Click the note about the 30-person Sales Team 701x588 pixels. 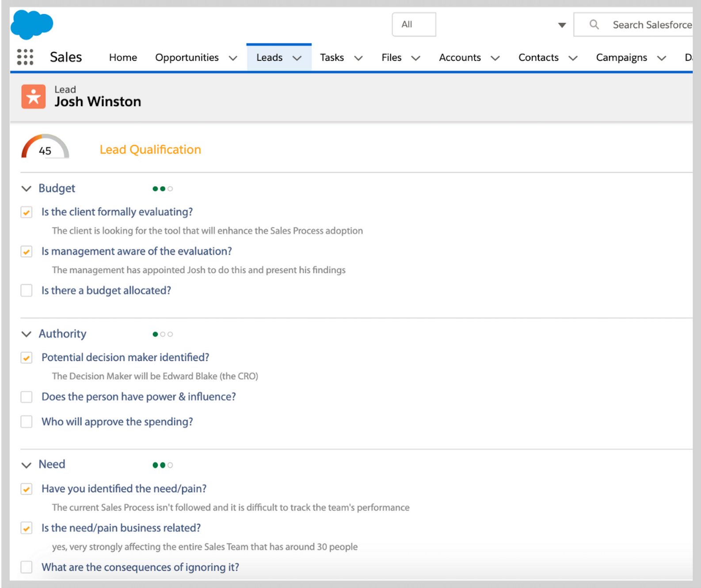pyautogui.click(x=205, y=547)
